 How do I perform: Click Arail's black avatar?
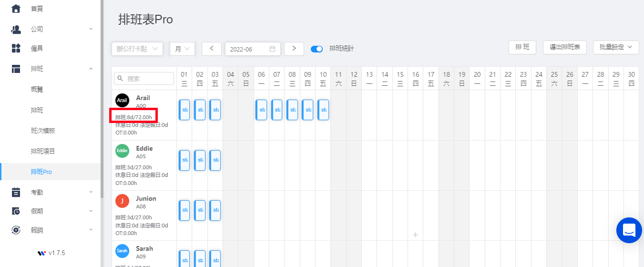pyautogui.click(x=123, y=100)
